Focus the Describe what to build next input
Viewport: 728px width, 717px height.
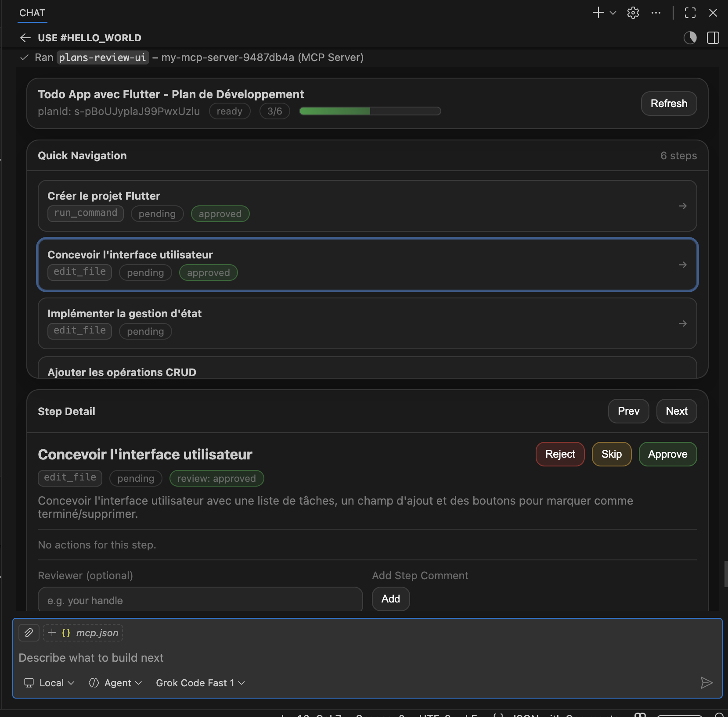pyautogui.click(x=367, y=658)
